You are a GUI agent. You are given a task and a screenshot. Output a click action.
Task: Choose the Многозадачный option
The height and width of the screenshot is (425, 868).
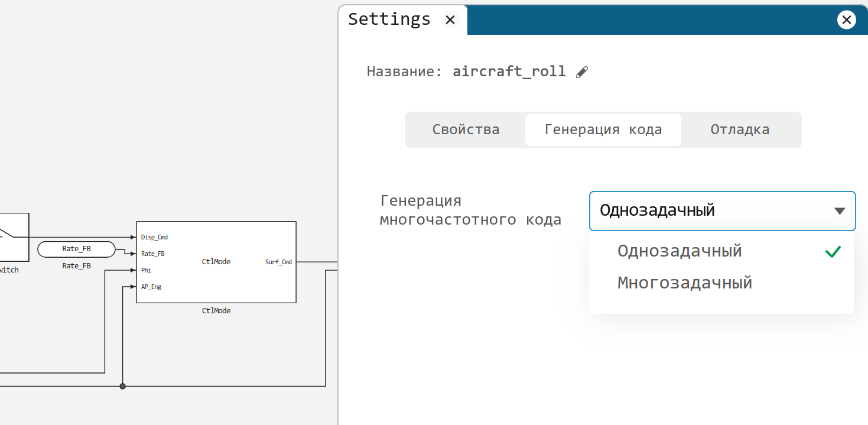coord(721,283)
